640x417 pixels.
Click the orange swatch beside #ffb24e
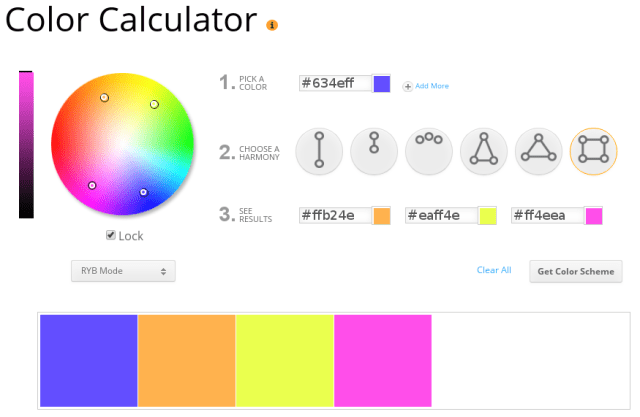click(382, 216)
